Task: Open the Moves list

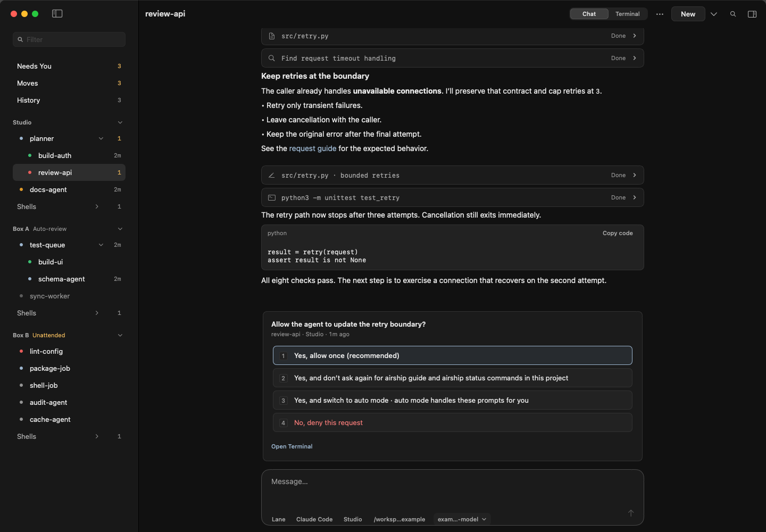Action: 69,84
